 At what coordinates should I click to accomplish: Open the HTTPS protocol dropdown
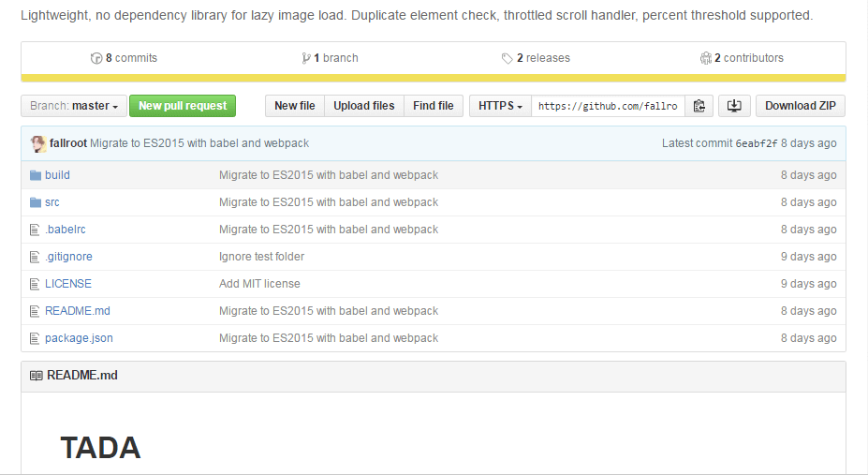click(x=500, y=106)
